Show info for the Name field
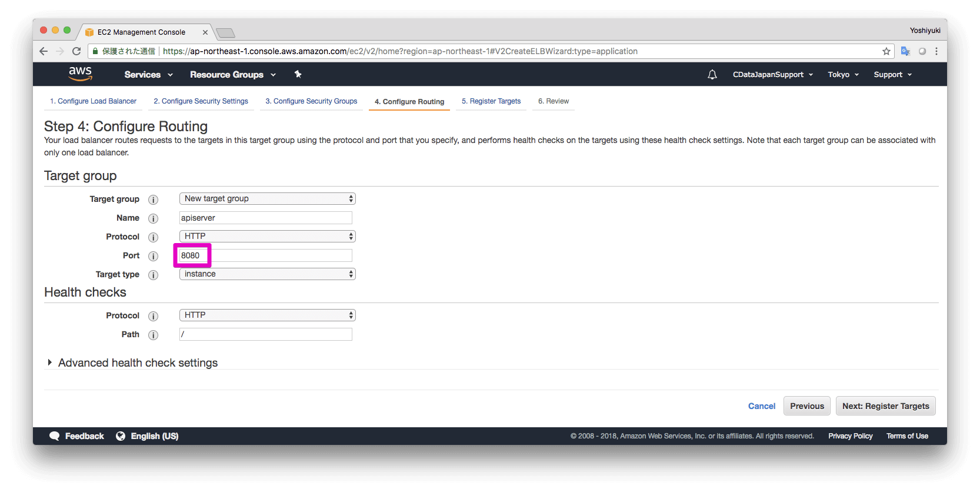Image resolution: width=980 pixels, height=492 pixels. (154, 218)
